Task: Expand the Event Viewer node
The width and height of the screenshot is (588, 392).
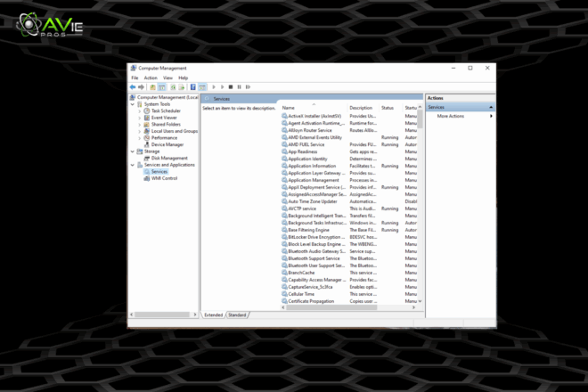Action: (x=140, y=118)
